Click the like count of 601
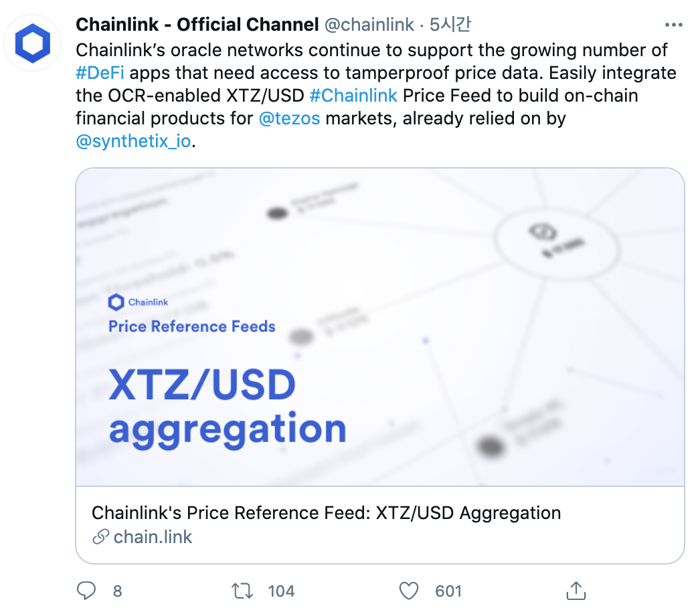Image resolution: width=700 pixels, height=614 pixels. pos(448,591)
